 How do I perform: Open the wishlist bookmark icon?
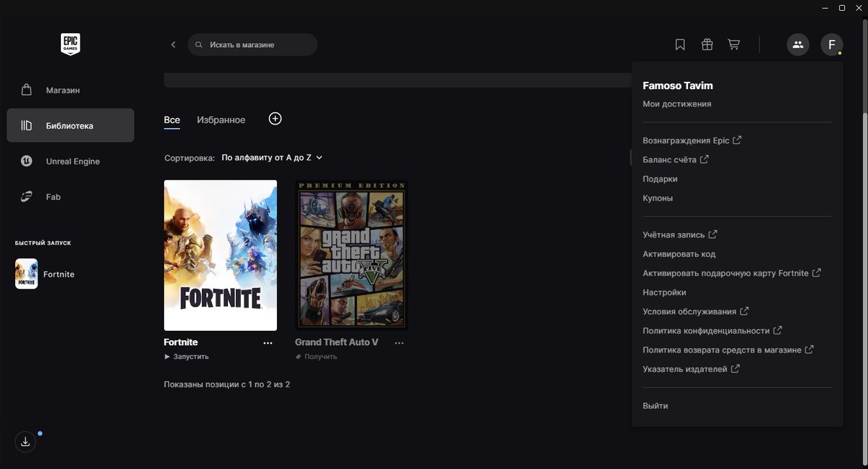(680, 45)
